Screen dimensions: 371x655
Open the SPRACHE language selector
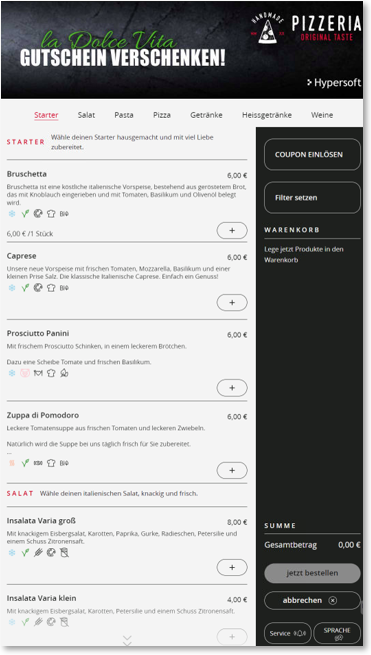point(337,633)
